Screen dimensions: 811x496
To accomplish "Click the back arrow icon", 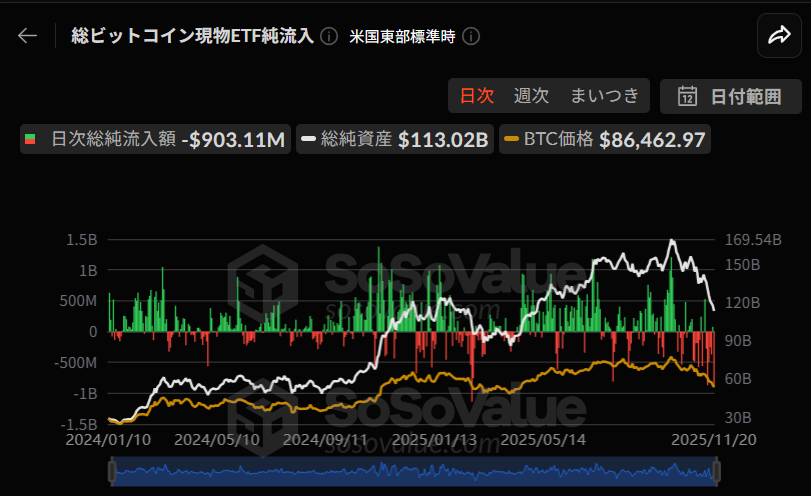I will click(x=27, y=36).
